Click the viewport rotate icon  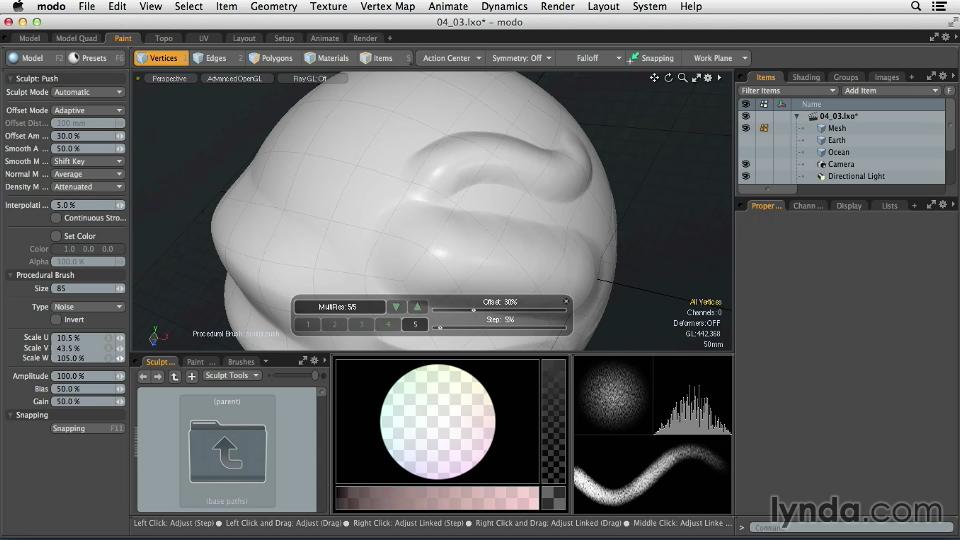[x=668, y=78]
